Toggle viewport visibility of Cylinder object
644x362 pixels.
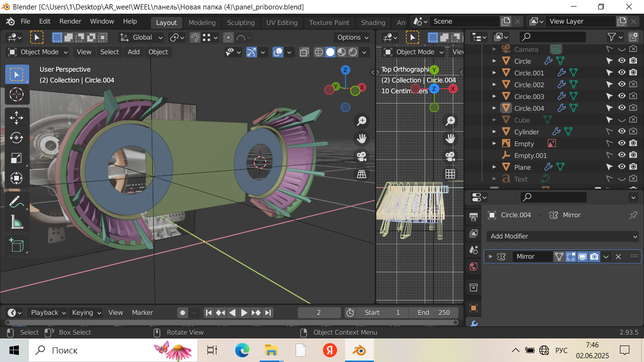[x=622, y=132]
